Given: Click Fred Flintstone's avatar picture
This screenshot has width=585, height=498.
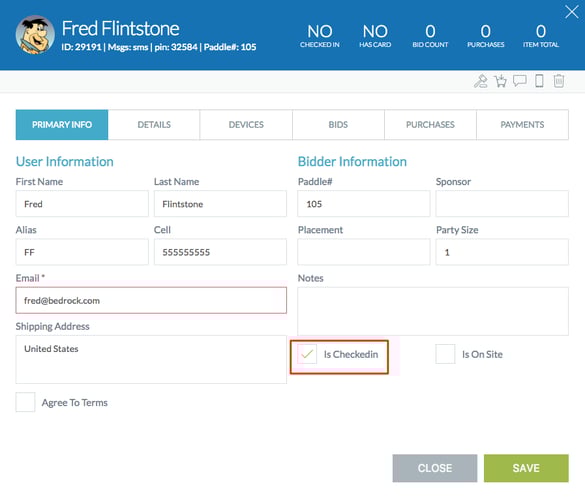Looking at the screenshot, I should pyautogui.click(x=35, y=35).
